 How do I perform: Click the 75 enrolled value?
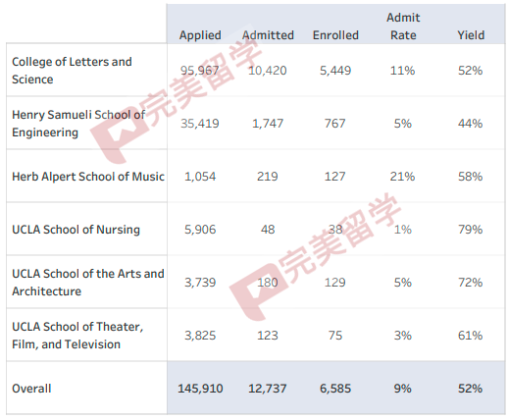click(x=335, y=336)
